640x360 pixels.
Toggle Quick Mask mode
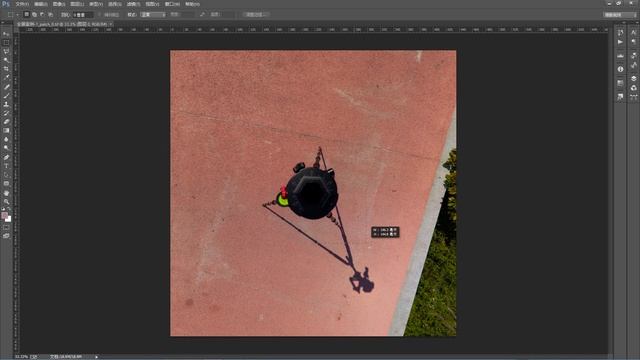tap(6, 227)
